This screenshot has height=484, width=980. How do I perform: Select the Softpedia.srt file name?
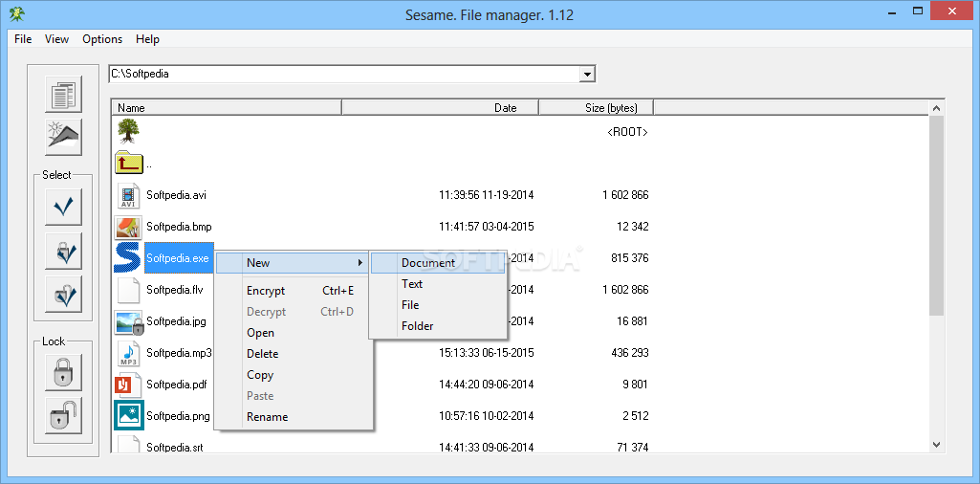tap(175, 447)
